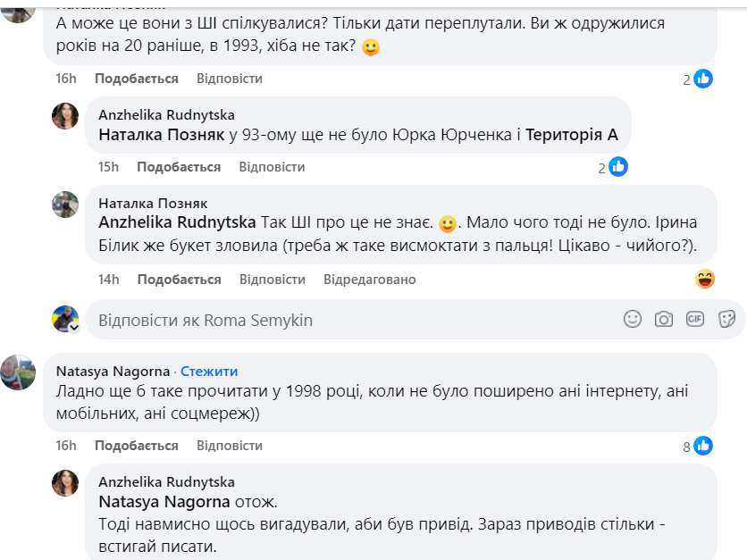Click the laughing reaction emoji on comment
Viewport: 747px width, 560px height.
coord(705,279)
